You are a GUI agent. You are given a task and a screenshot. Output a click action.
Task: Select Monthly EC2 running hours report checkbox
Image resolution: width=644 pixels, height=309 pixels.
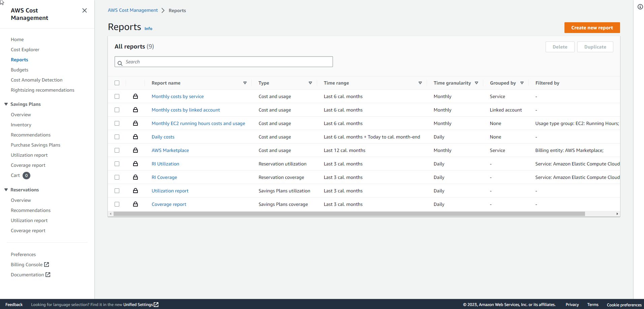point(117,123)
